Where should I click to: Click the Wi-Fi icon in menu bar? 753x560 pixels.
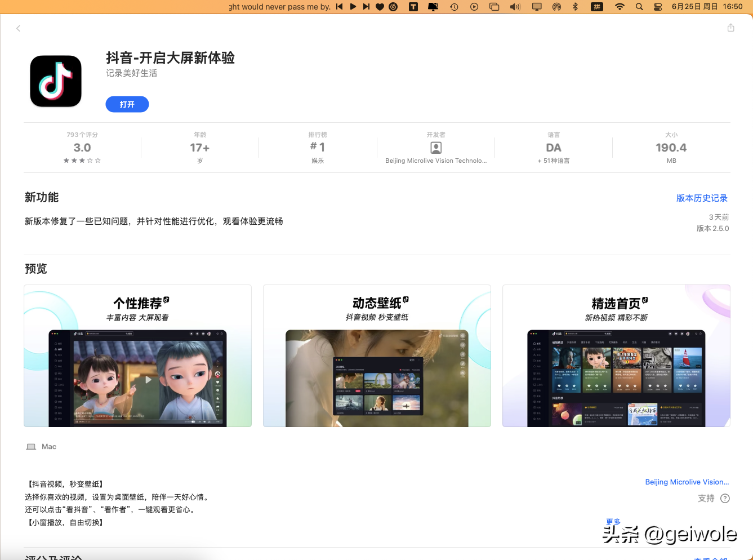[620, 7]
